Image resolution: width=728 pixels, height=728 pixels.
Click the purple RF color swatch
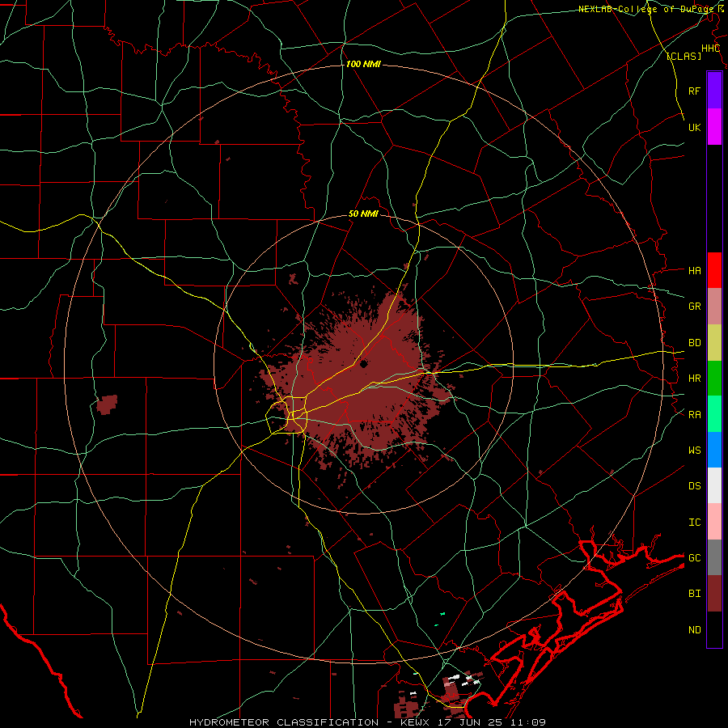point(714,91)
